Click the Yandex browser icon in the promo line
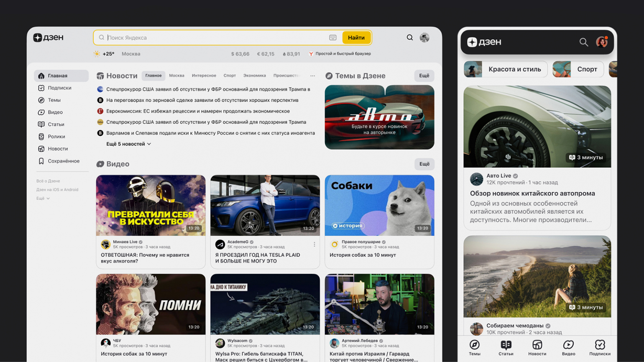Viewport: 644px width, 362px height. (x=311, y=54)
